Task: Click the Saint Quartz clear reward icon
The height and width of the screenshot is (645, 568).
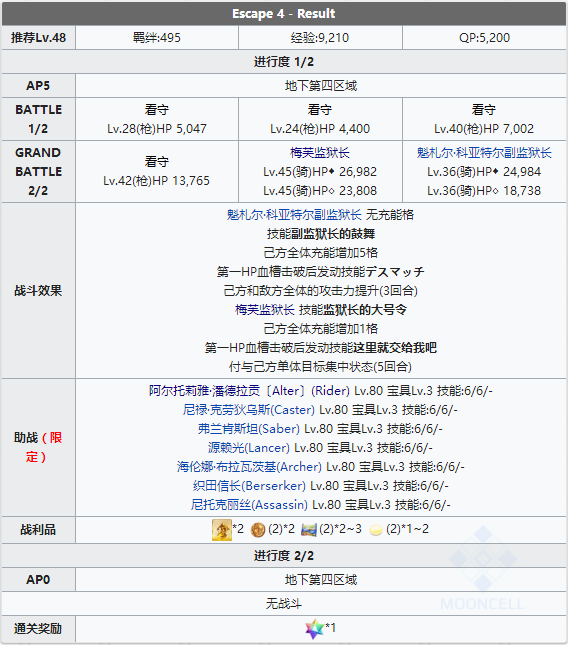Action: [315, 629]
